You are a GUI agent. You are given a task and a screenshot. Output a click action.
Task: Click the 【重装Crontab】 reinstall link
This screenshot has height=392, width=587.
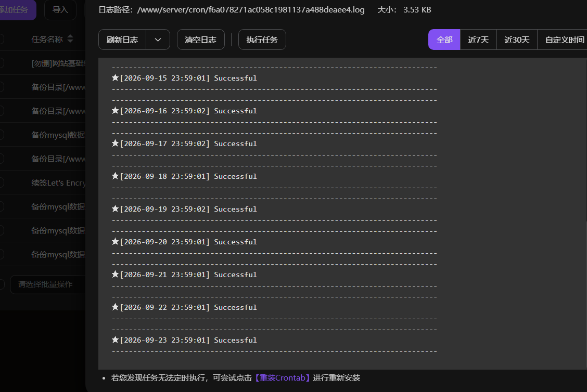282,378
